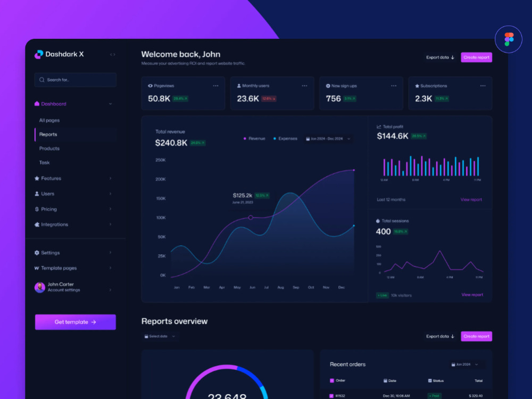Open Monthly users card three-dot menu

click(x=304, y=86)
